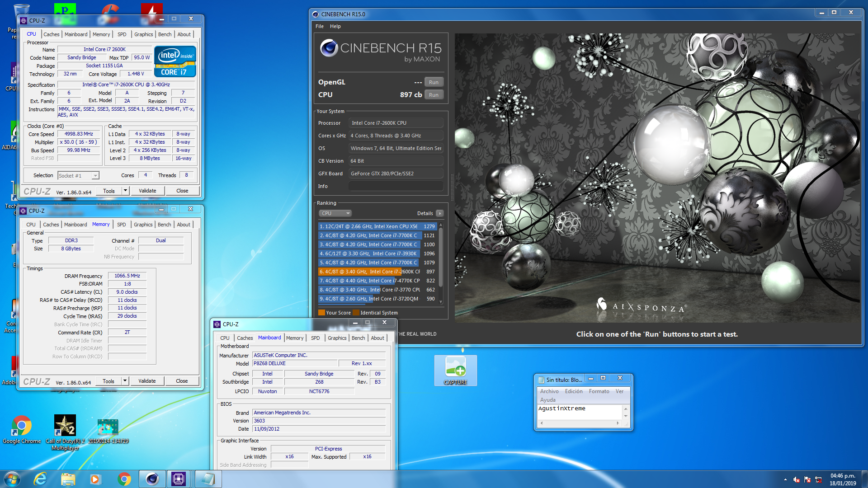Screen dimensions: 868x488
Task: Switch to SPD tab in Memory CPU-Z window
Action: [121, 225]
